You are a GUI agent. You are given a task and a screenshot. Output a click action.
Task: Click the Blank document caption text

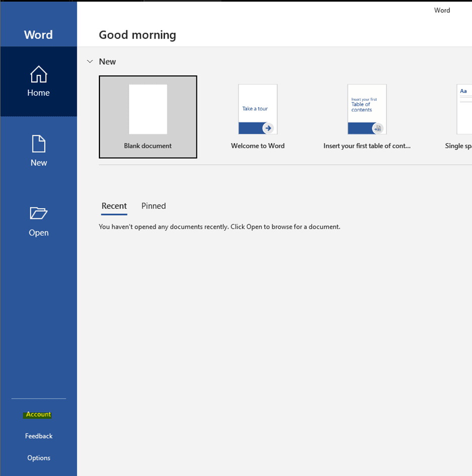148,146
